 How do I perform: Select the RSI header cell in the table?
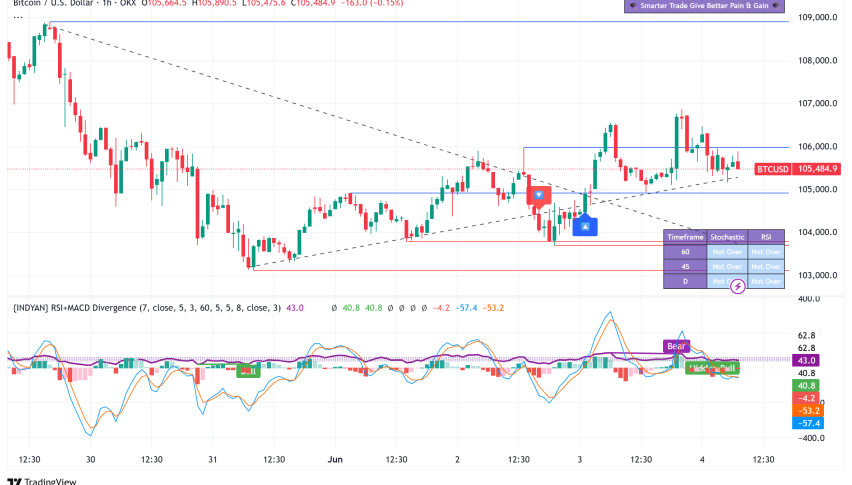tap(766, 237)
